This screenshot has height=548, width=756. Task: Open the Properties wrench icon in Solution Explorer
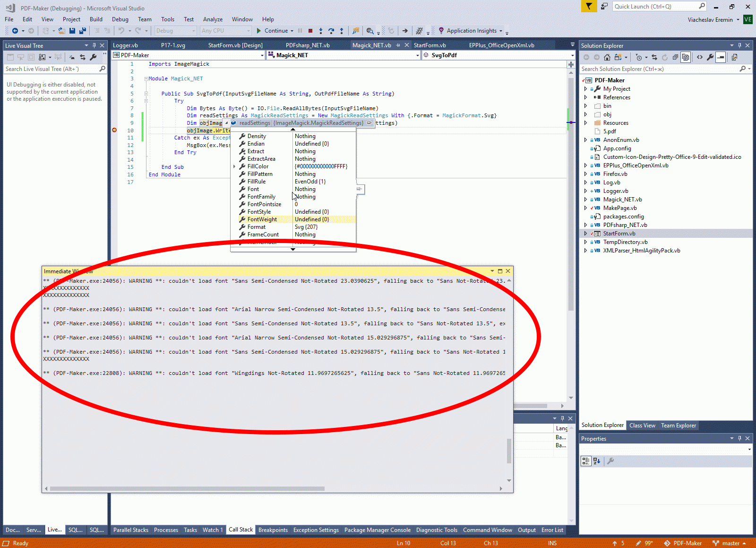click(x=710, y=57)
